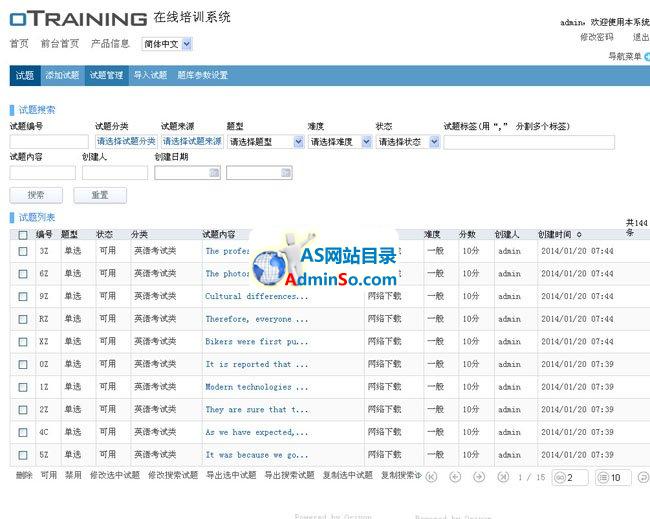Click 修改密码 link
The height and width of the screenshot is (519, 650).
tap(597, 37)
